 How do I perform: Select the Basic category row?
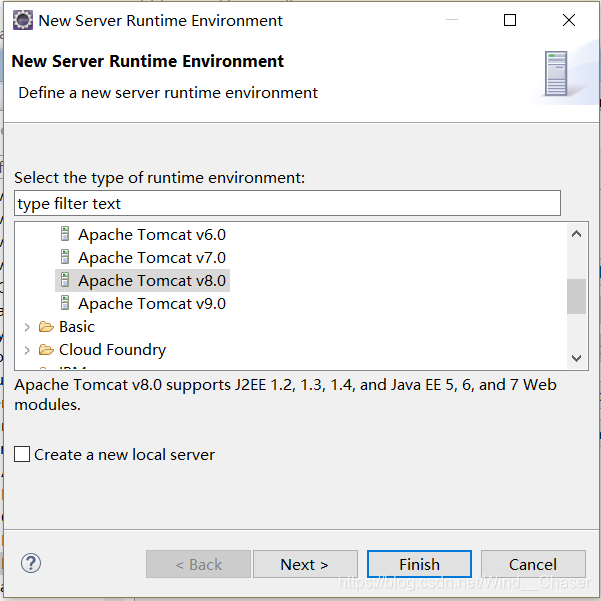(x=77, y=327)
